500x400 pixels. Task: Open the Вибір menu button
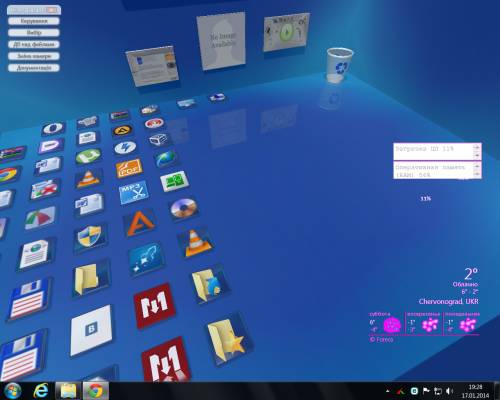pyautogui.click(x=34, y=33)
